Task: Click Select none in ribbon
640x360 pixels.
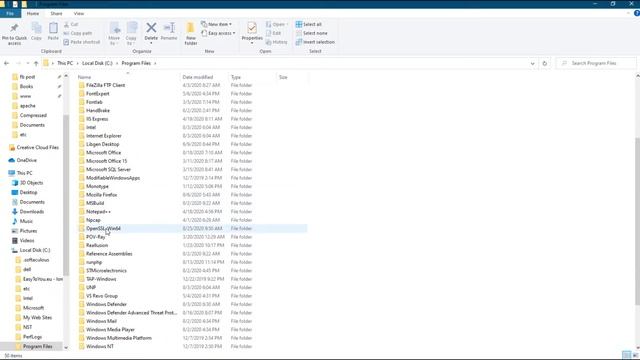Action: [x=312, y=33]
